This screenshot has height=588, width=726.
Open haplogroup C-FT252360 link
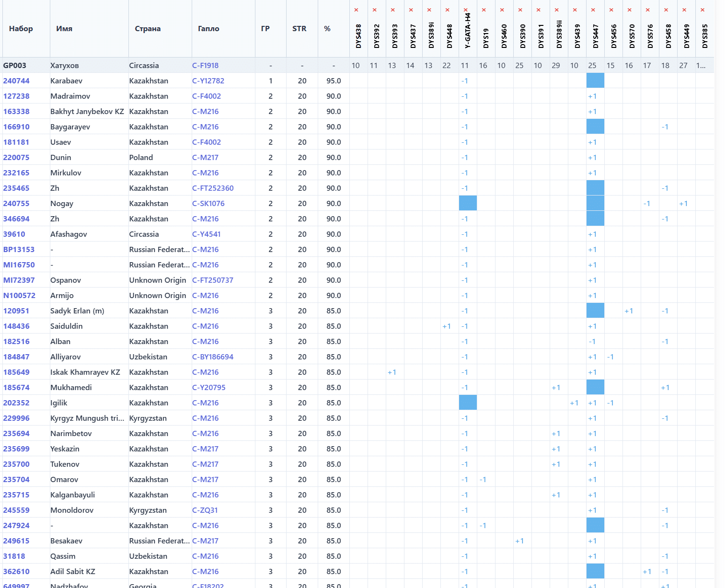click(x=213, y=188)
